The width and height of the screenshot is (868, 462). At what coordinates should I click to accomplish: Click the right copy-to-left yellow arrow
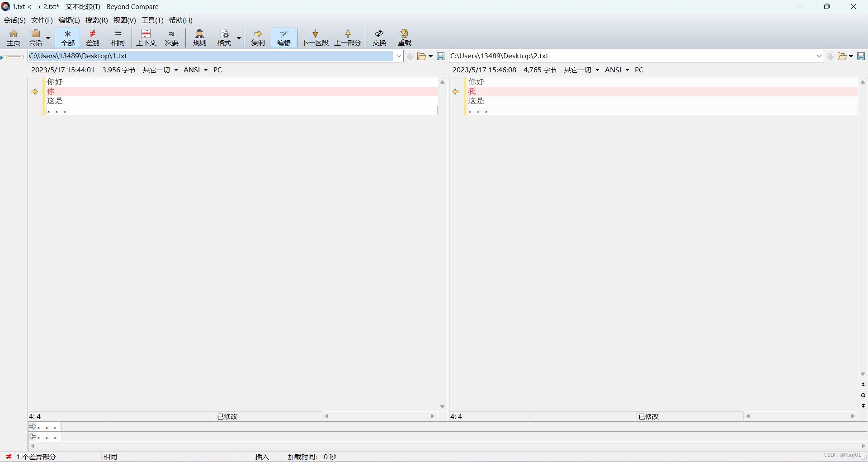point(456,91)
